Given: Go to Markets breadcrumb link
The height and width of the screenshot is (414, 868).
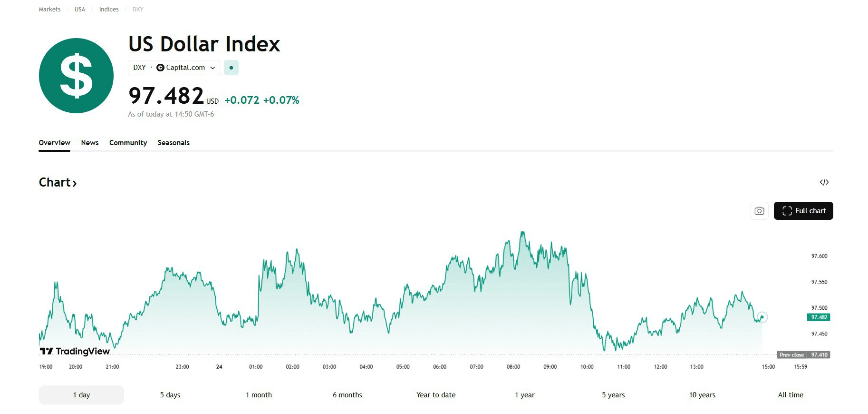Looking at the screenshot, I should [x=49, y=10].
